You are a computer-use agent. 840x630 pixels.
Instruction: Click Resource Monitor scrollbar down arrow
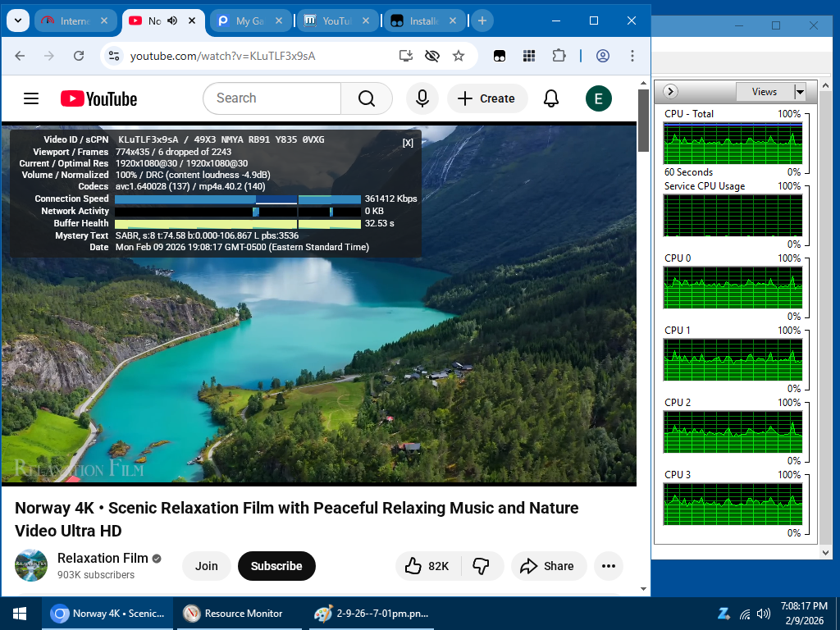coord(825,552)
